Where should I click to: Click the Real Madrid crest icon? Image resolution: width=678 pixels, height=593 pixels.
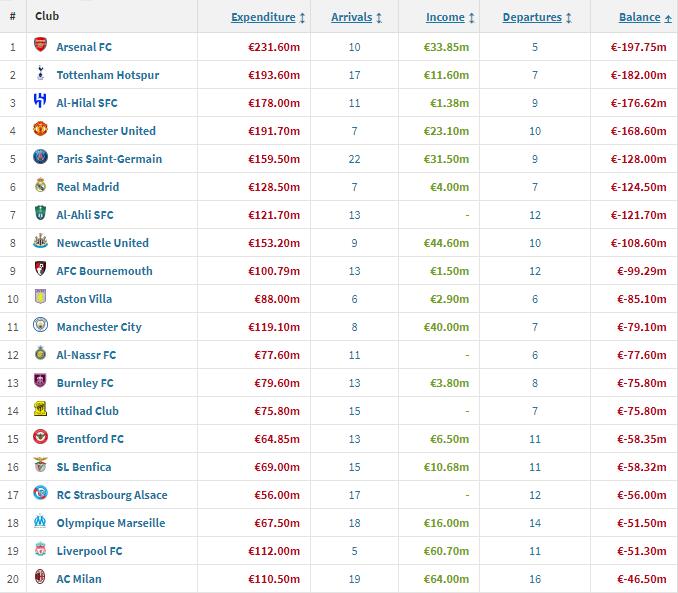coord(40,185)
